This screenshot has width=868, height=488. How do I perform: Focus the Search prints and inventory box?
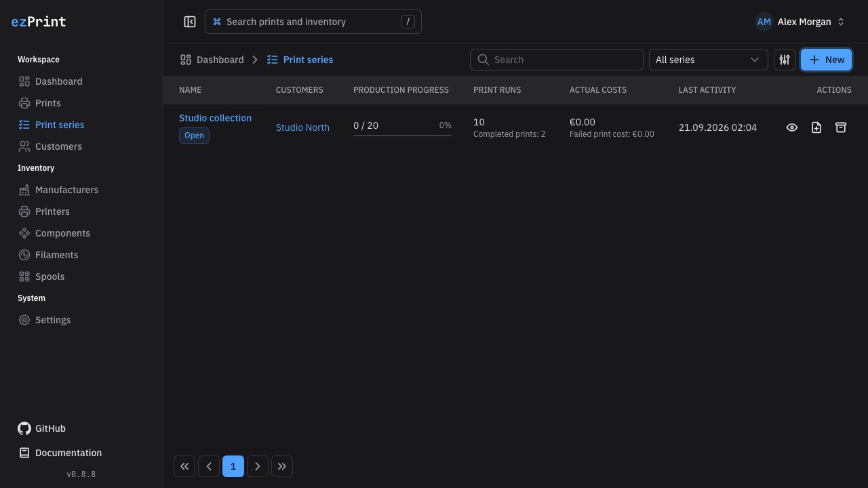tap(313, 22)
